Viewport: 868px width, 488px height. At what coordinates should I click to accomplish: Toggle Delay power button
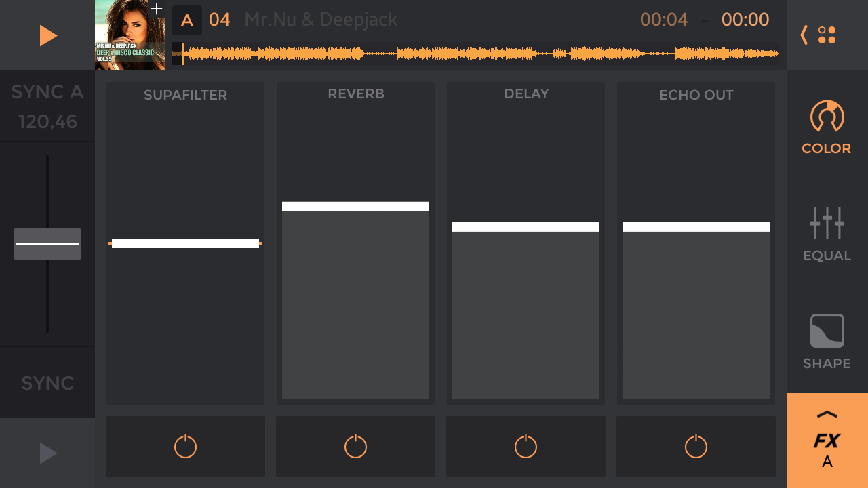[526, 447]
